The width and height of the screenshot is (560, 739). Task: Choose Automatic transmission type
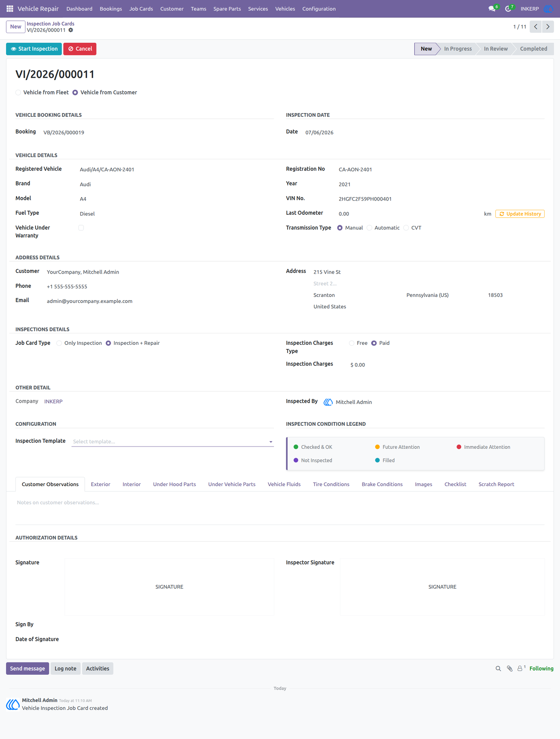[369, 228]
